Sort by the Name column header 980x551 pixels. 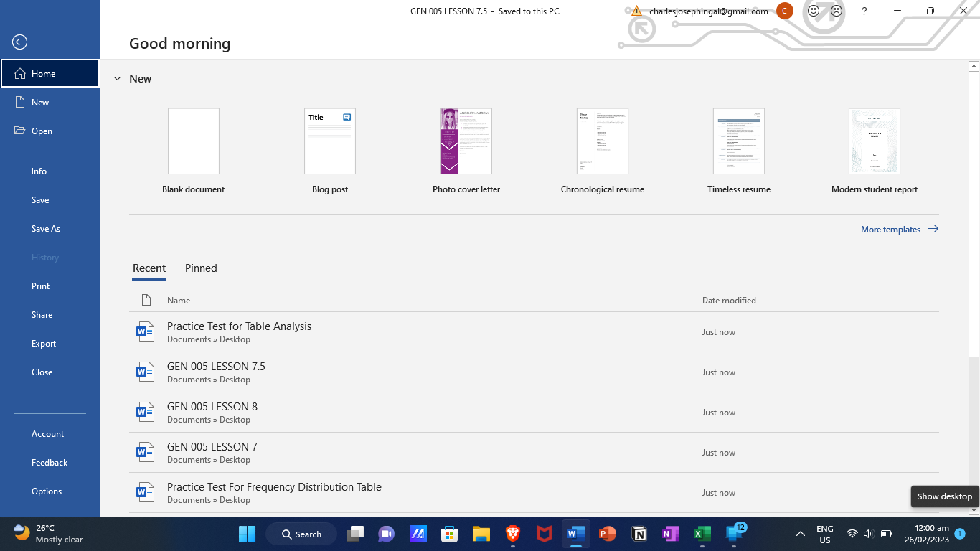pos(179,300)
